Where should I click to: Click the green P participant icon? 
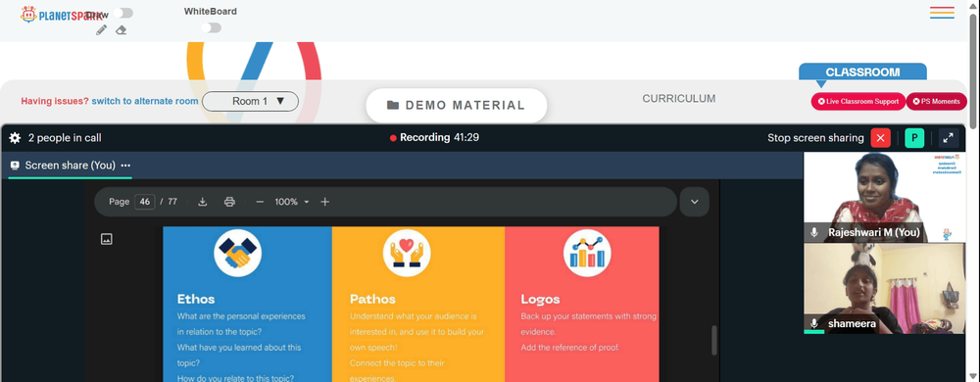coord(914,138)
